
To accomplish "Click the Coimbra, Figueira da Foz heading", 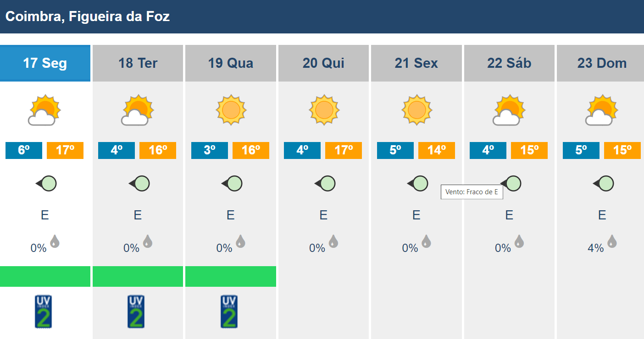I will pos(88,17).
